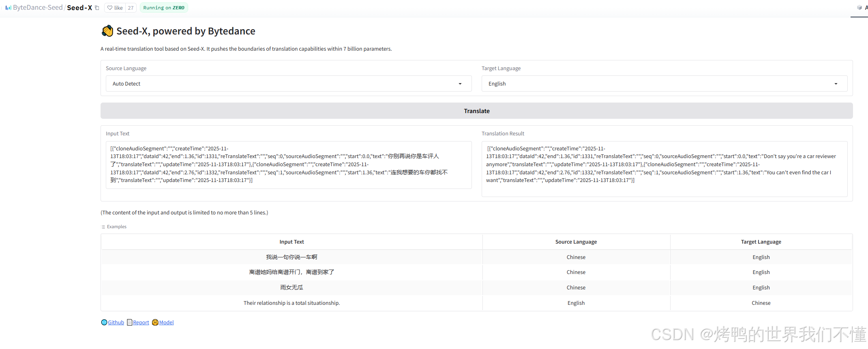Click the Hugging Face space logo icon
This screenshot has width=868, height=349.
(8, 8)
